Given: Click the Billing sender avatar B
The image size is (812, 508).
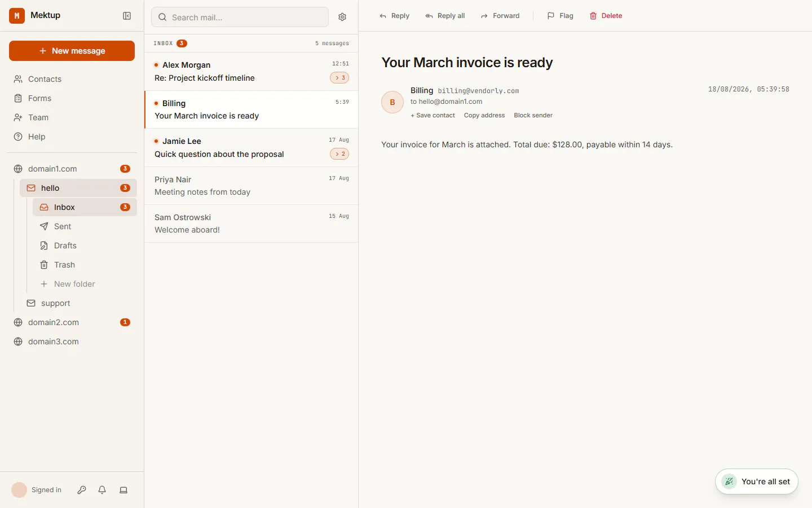Looking at the screenshot, I should [392, 102].
